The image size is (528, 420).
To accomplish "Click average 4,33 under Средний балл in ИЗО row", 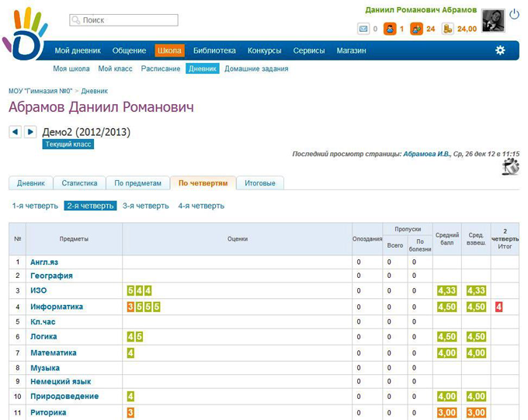I will click(x=446, y=290).
